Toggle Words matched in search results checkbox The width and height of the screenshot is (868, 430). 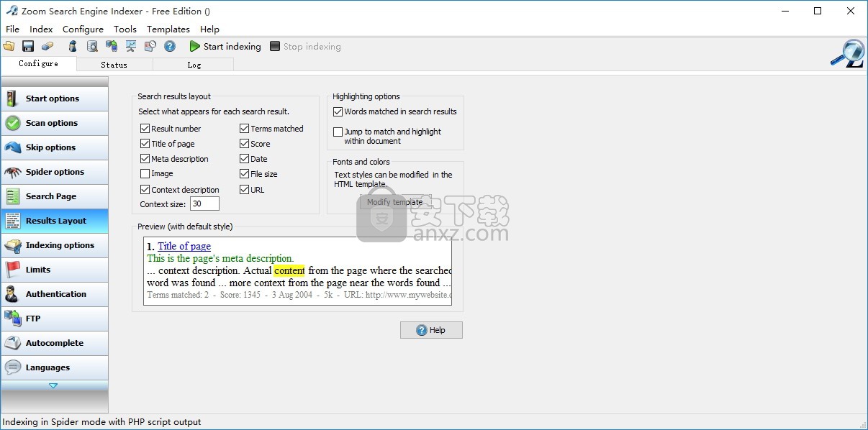click(338, 112)
